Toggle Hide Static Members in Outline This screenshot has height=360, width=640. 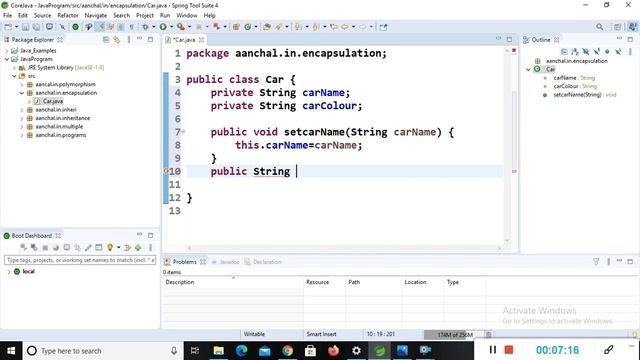(x=597, y=52)
